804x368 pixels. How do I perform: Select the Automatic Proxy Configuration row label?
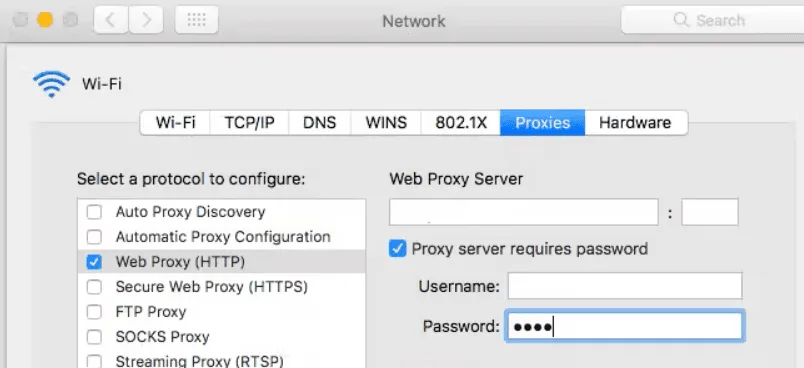click(x=223, y=237)
